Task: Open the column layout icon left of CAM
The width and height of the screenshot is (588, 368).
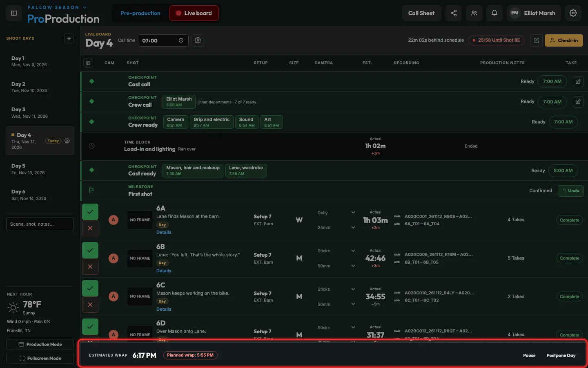Action: coord(88,63)
